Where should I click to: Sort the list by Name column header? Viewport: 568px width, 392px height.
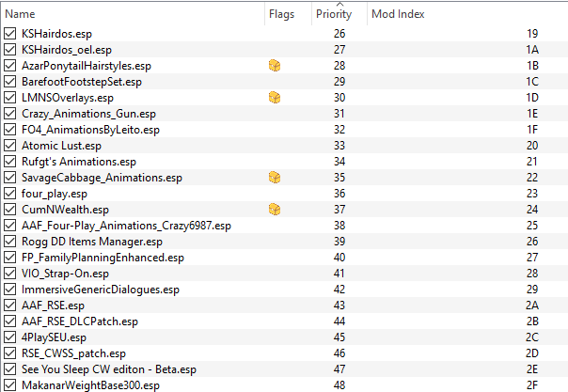click(20, 14)
